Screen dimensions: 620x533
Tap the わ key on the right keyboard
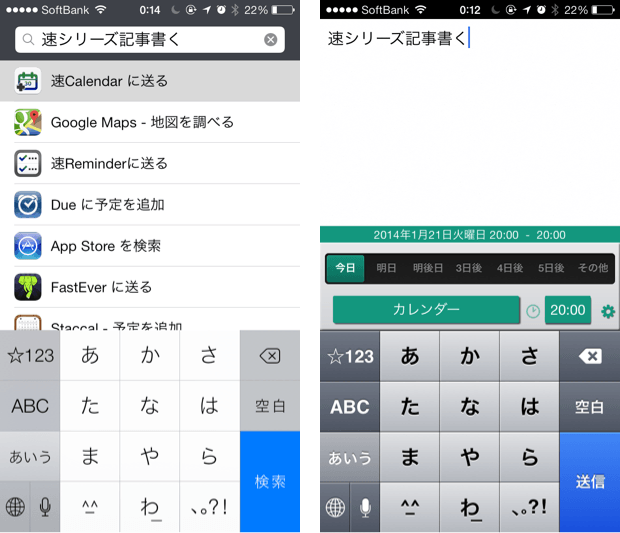point(470,507)
